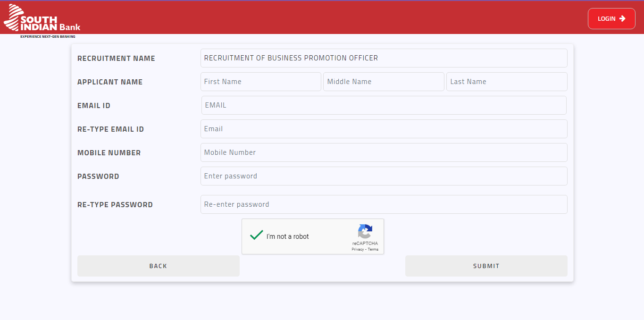Open the reCAPTCHA Privacy link
Image resolution: width=644 pixels, height=320 pixels.
pos(358,249)
